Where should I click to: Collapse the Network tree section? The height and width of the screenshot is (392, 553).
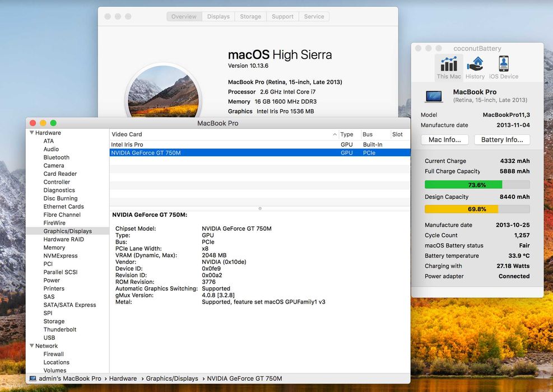pos(32,346)
